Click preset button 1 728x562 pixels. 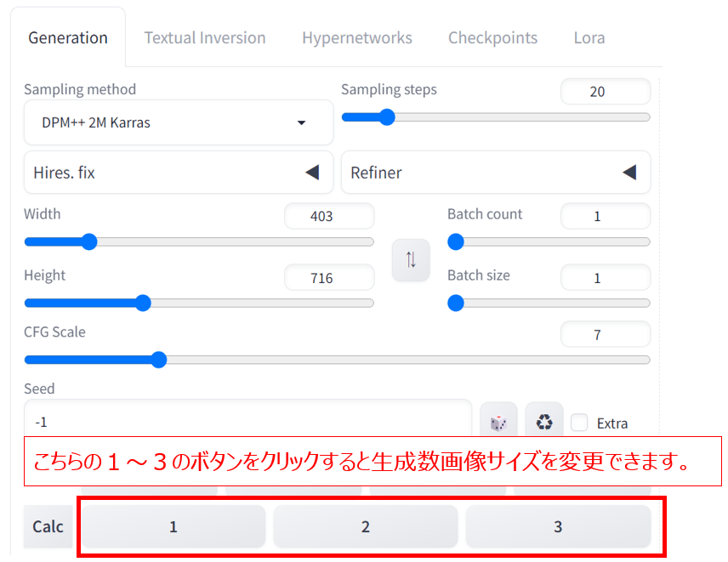pyautogui.click(x=173, y=527)
